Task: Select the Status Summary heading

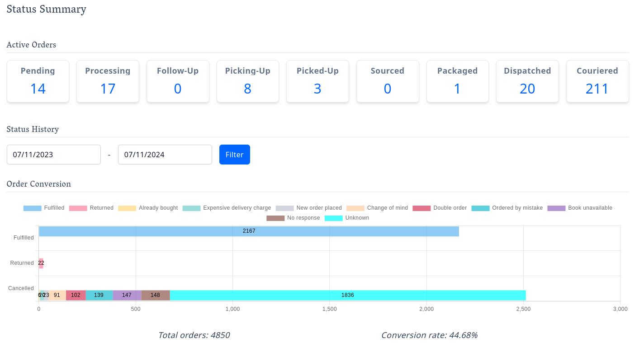Action: (46, 9)
